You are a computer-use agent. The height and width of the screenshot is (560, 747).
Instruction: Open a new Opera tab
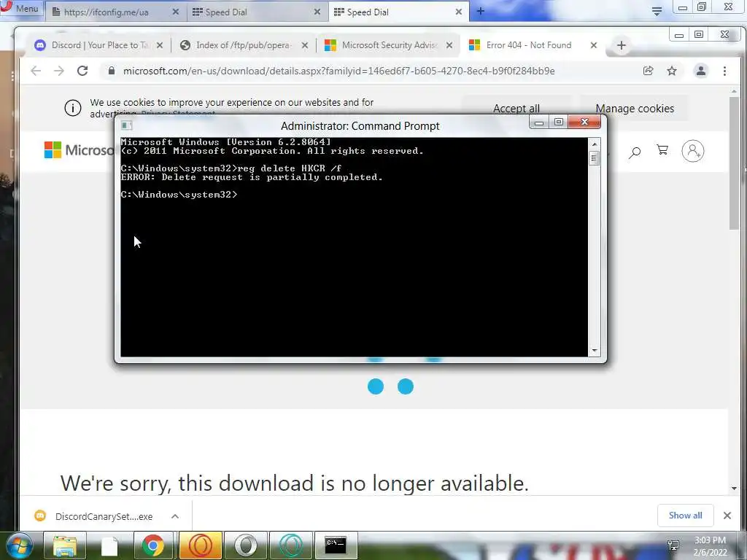480,11
